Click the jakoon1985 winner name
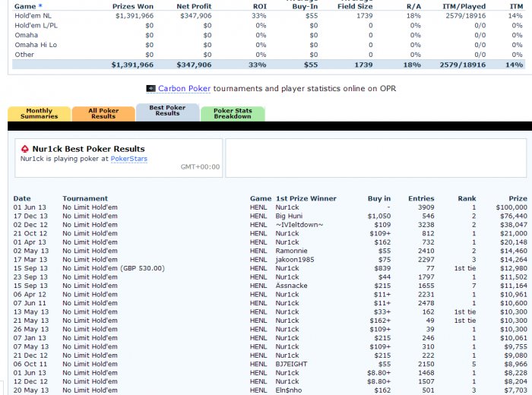The image size is (532, 395). tap(295, 259)
